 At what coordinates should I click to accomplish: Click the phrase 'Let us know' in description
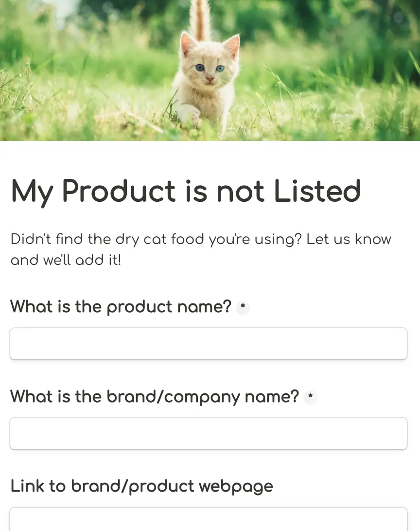coord(349,239)
